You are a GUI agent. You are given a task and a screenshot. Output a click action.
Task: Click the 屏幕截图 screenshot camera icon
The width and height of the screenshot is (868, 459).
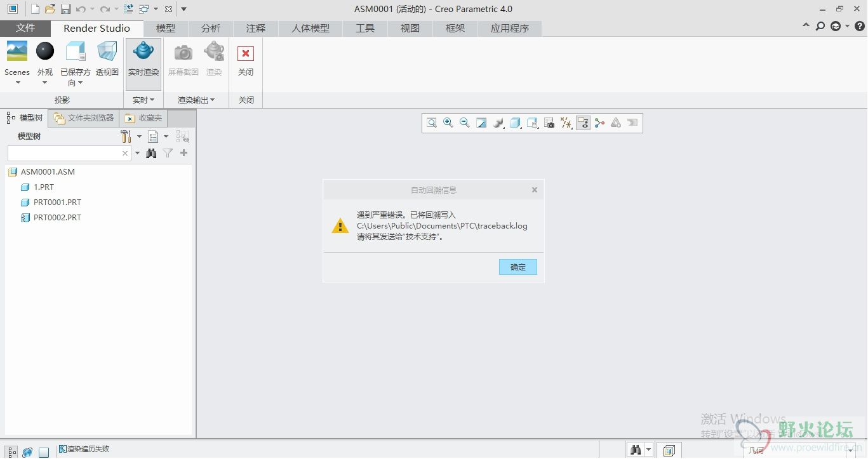click(x=184, y=51)
